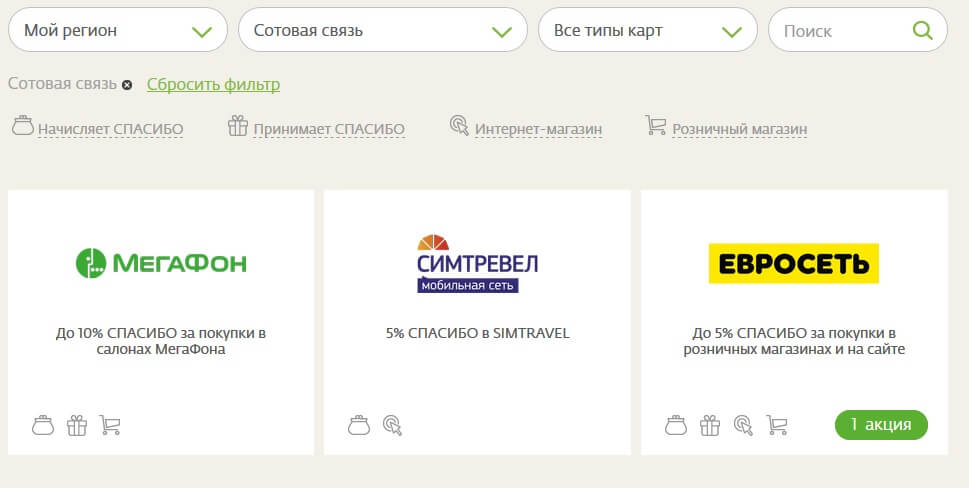Open the Сотовая связь category dropdown
Screen dimensions: 969x488
tap(383, 30)
